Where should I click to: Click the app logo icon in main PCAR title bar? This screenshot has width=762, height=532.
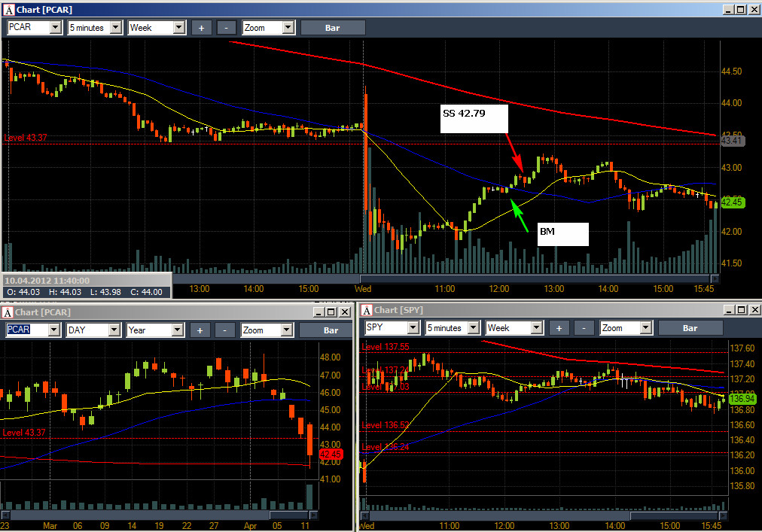(x=9, y=10)
